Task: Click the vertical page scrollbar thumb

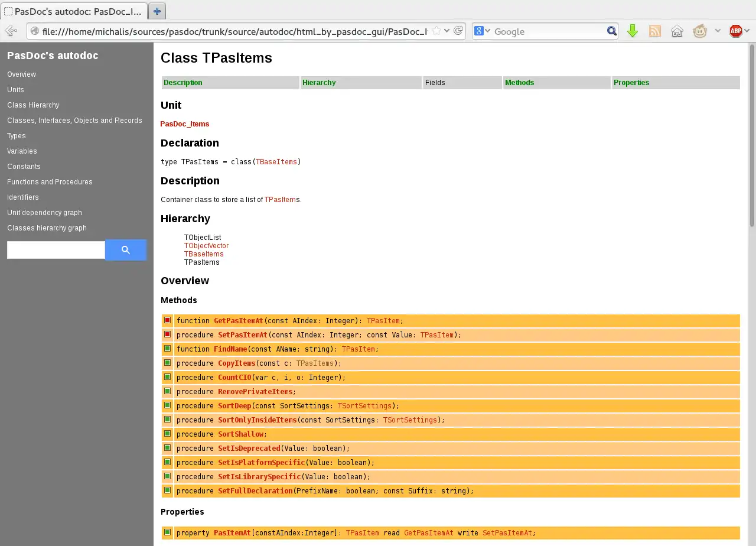Action: pos(752,135)
